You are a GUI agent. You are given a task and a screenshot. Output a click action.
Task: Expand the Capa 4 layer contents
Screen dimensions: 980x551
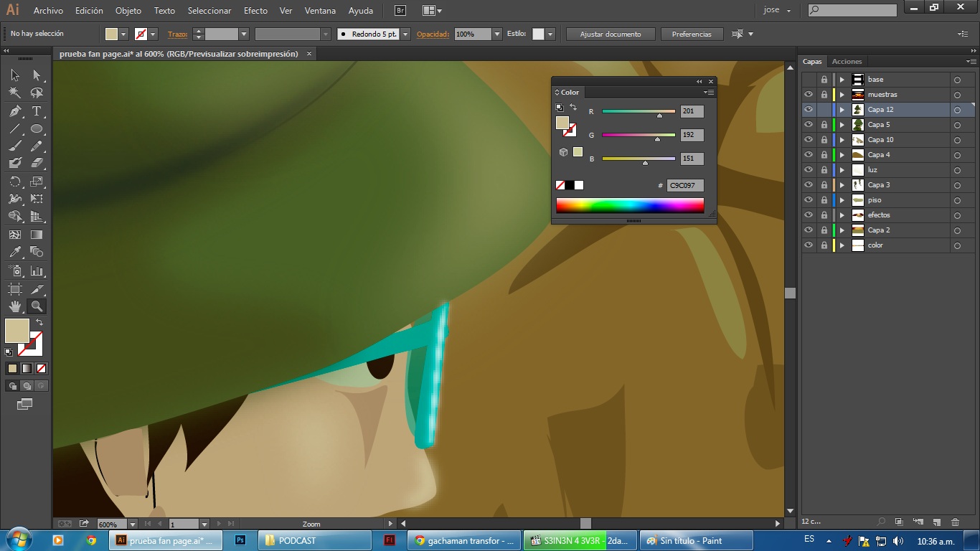(x=842, y=155)
